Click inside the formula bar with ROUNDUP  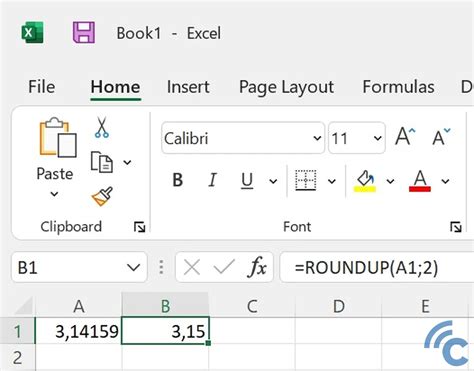point(377,267)
